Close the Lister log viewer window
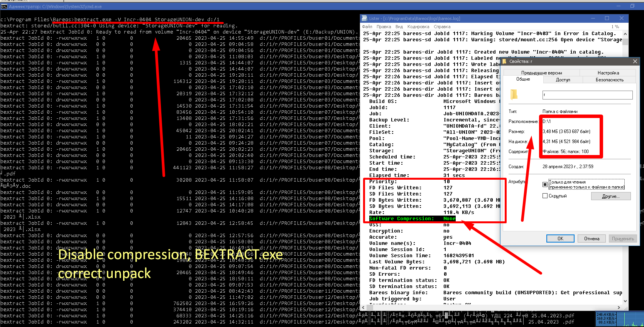The height and width of the screenshot is (327, 644). [621, 18]
